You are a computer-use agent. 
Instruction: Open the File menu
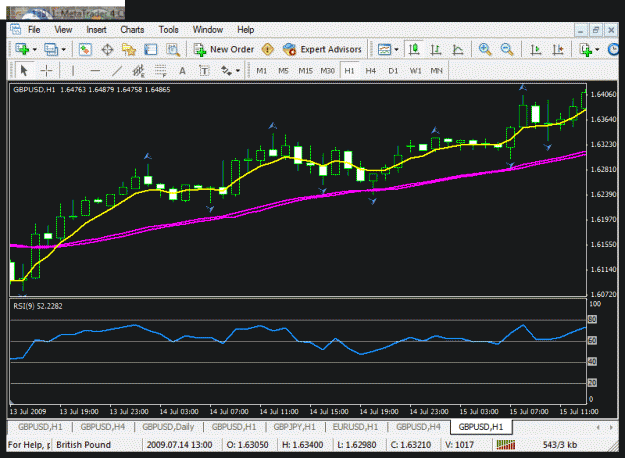34,29
